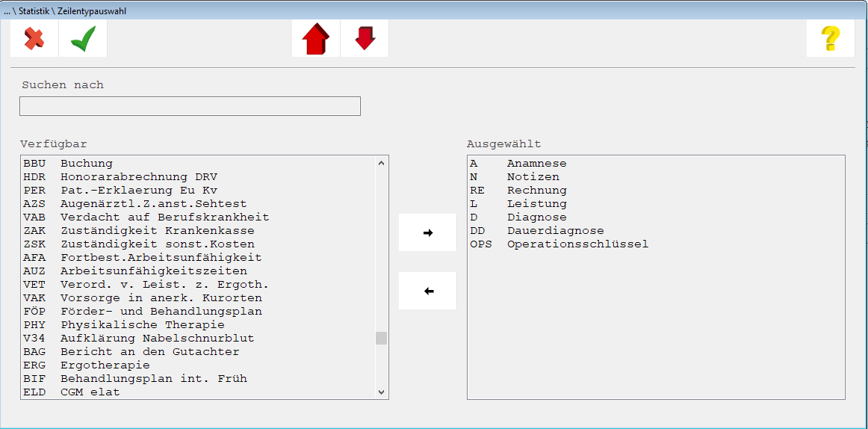Click scrollbar up arrow in Verfügbar list

tap(381, 163)
